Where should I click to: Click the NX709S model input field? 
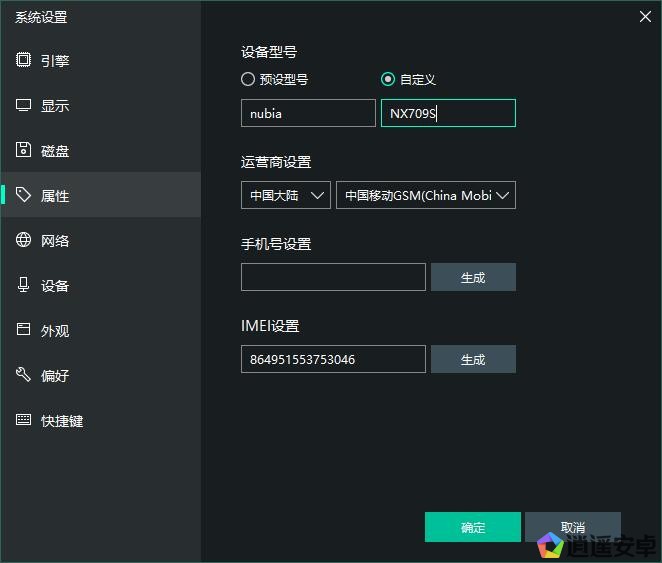[x=448, y=113]
